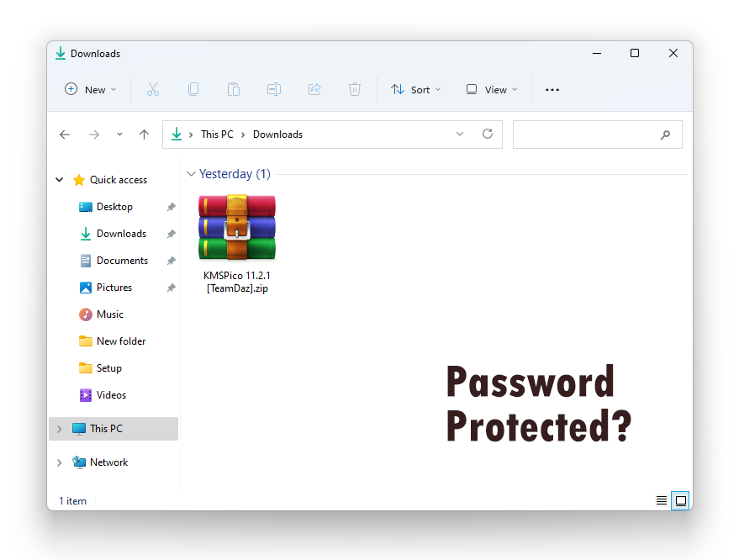The image size is (739, 560).
Task: Unpin Downloads using its pin icon
Action: click(x=171, y=234)
